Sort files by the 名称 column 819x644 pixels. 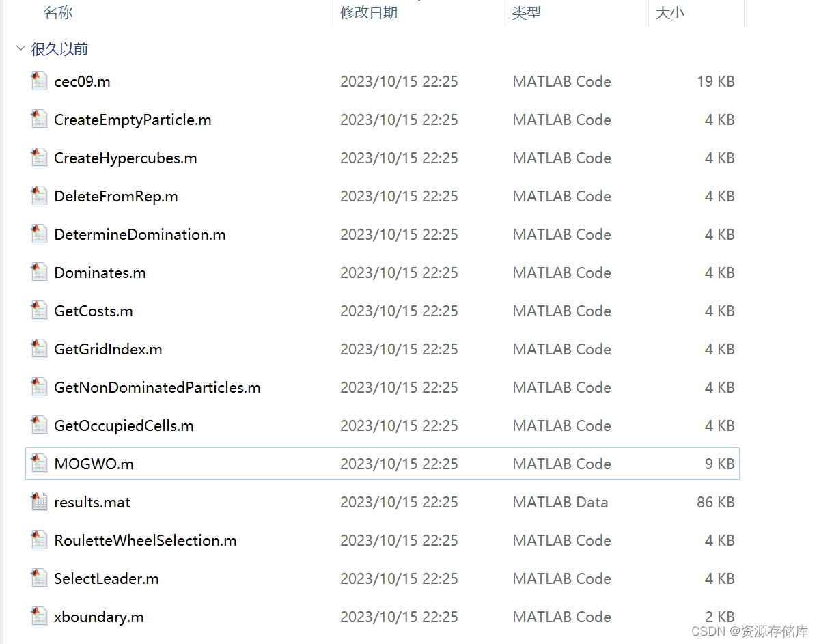pyautogui.click(x=58, y=12)
